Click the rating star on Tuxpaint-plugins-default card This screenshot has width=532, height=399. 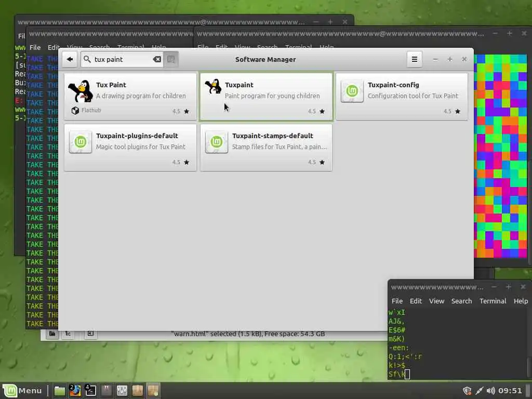[x=187, y=162]
